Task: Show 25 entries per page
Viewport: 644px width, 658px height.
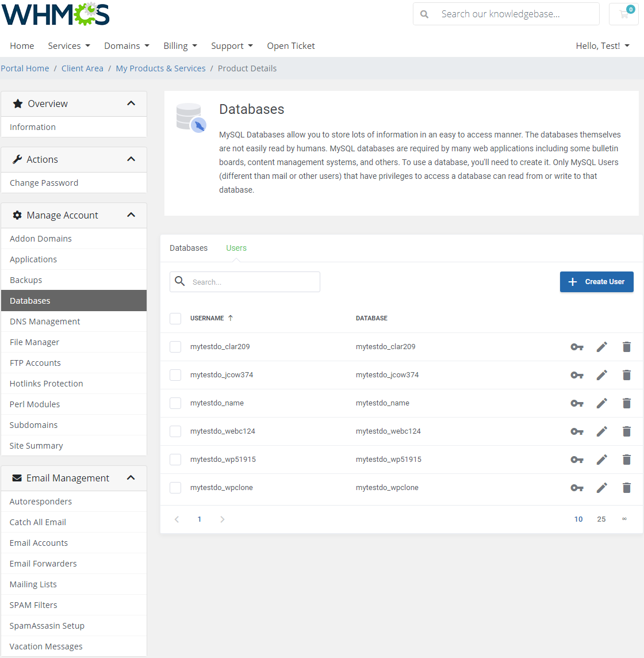Action: 601,519
